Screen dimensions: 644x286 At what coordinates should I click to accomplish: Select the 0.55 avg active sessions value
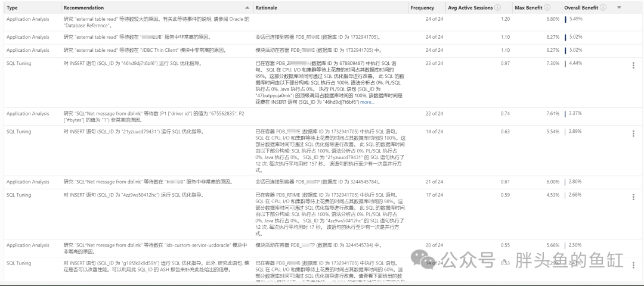pyautogui.click(x=506, y=245)
